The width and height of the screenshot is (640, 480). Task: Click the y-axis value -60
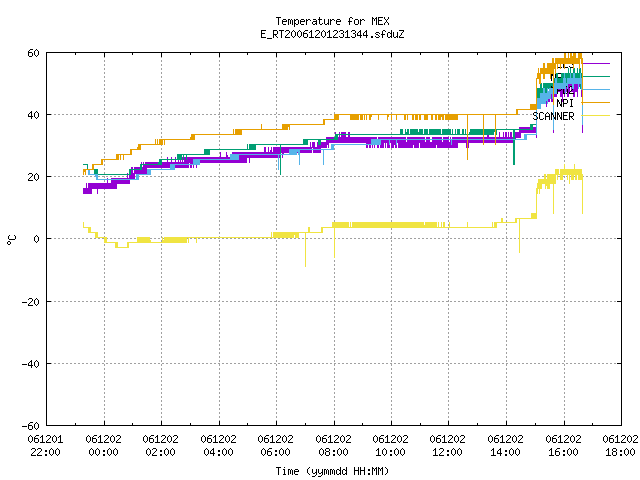(x=31, y=426)
